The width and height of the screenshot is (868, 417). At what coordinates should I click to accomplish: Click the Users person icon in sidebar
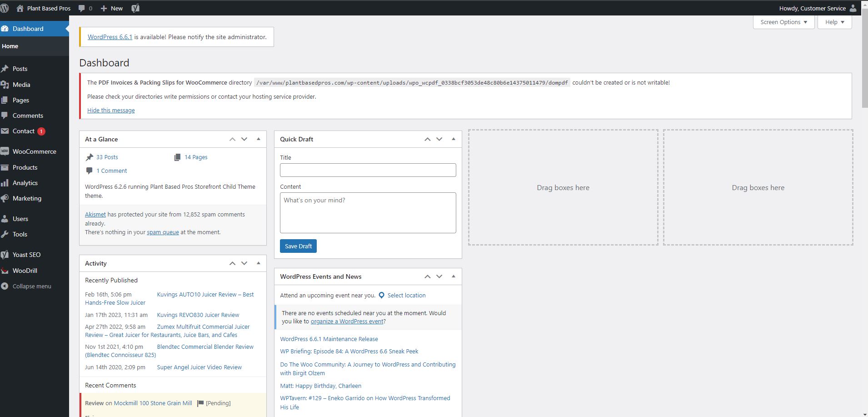click(5, 219)
